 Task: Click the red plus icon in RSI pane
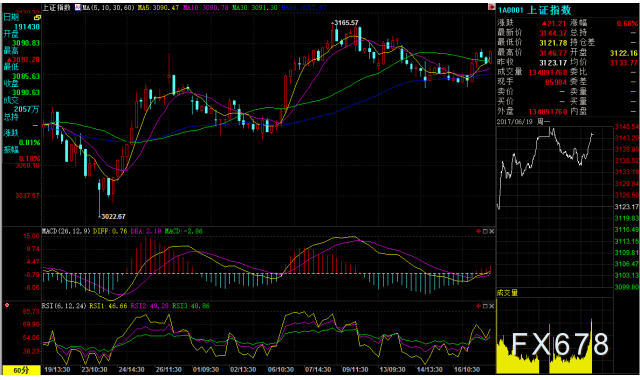coord(478,306)
